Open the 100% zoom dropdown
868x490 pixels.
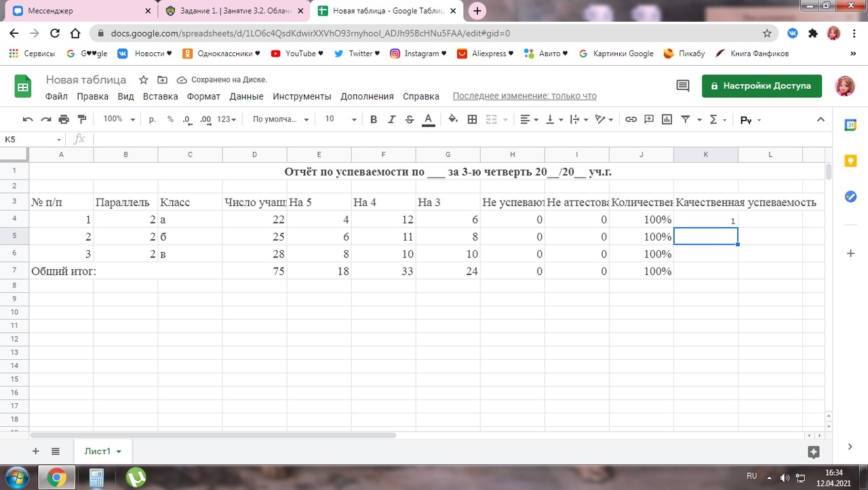tap(119, 119)
